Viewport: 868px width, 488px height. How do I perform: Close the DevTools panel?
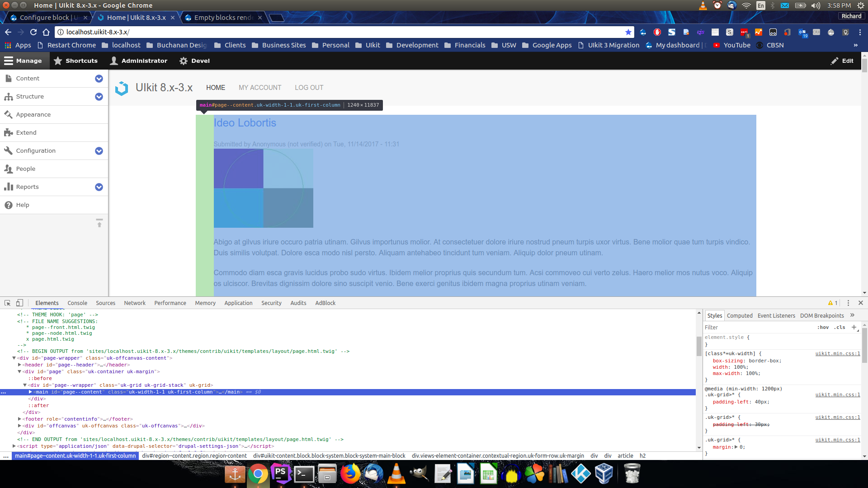[x=861, y=303]
